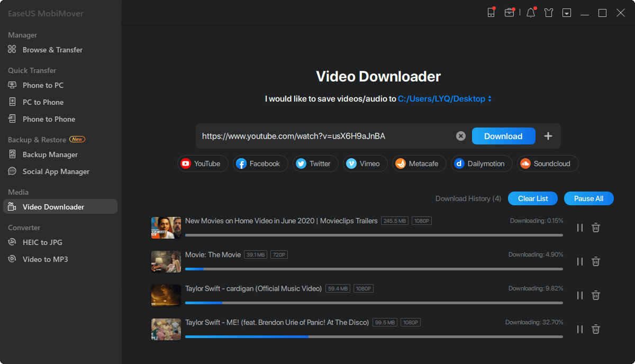Click 'Downloading: 32.70%' status text
Viewport: 635px width, 364px height.
(x=534, y=322)
